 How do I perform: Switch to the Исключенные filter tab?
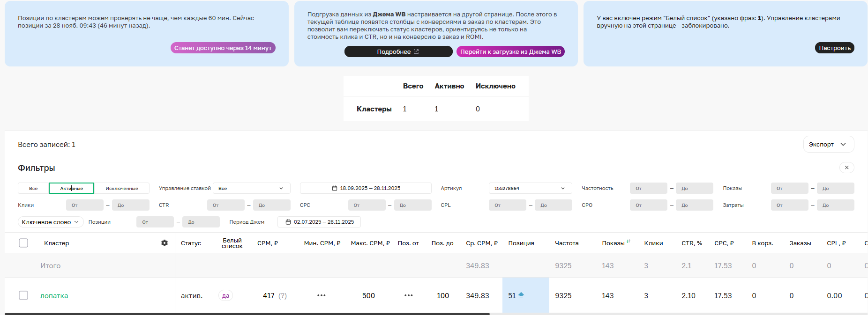[122, 188]
